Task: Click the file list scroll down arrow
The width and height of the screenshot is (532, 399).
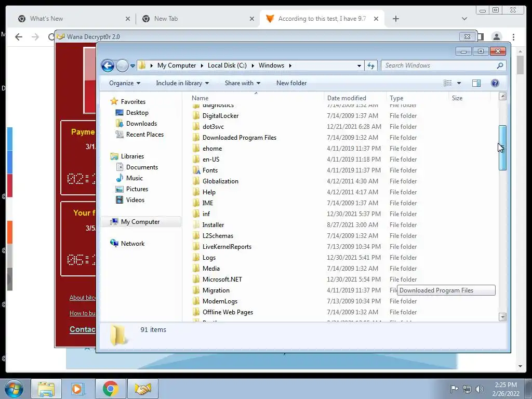Action: tap(502, 316)
